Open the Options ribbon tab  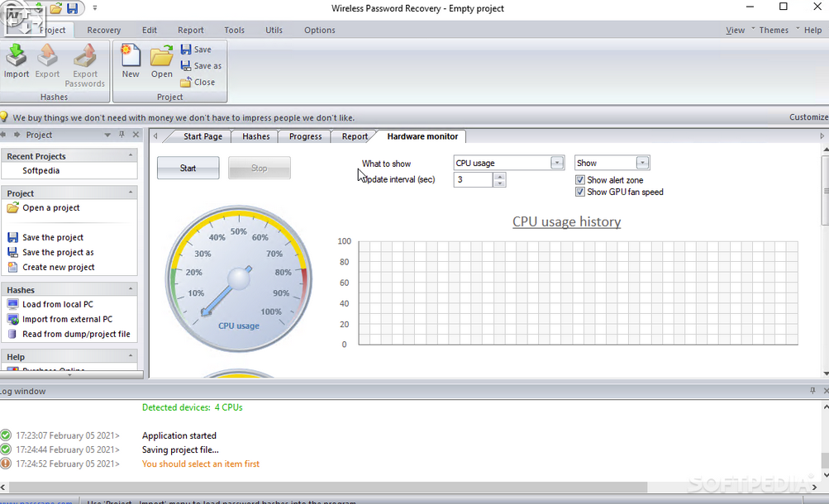click(319, 30)
